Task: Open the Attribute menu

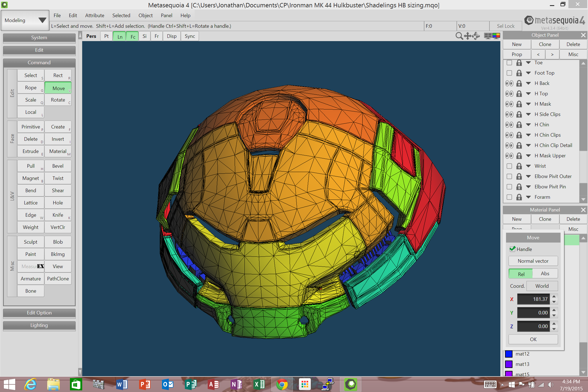Action: 95,16
